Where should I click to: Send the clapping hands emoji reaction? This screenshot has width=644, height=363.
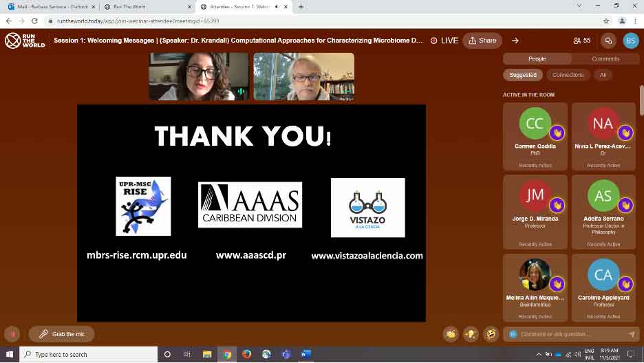coord(451,334)
